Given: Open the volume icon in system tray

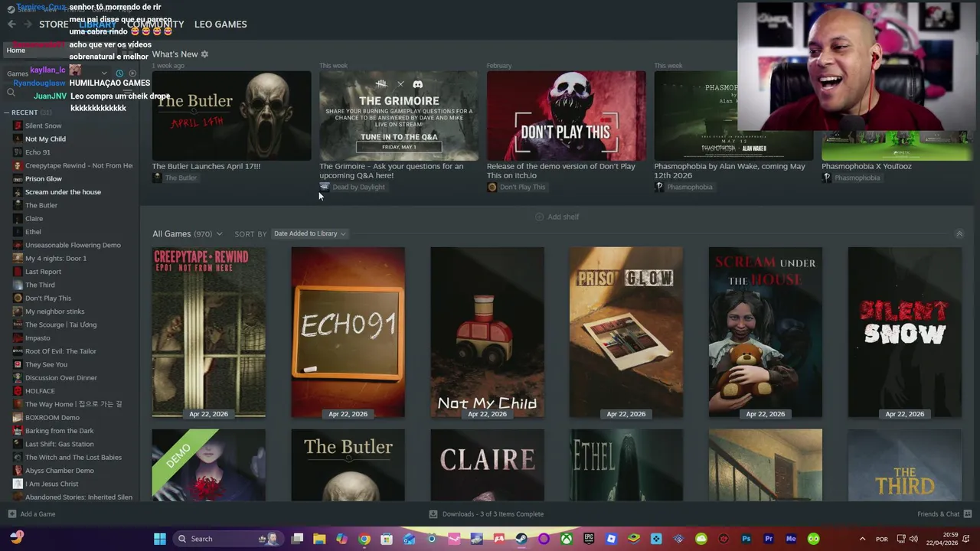Looking at the screenshot, I should pyautogui.click(x=913, y=539).
